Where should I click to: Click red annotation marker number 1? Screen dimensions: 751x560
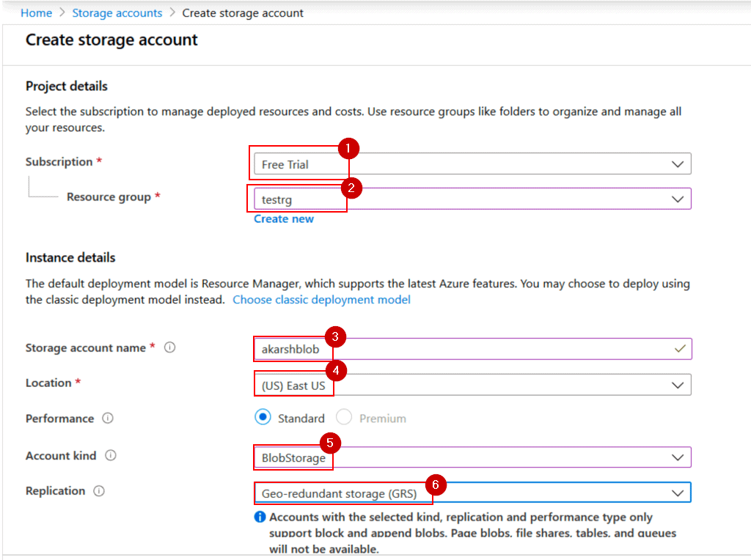[x=348, y=149]
